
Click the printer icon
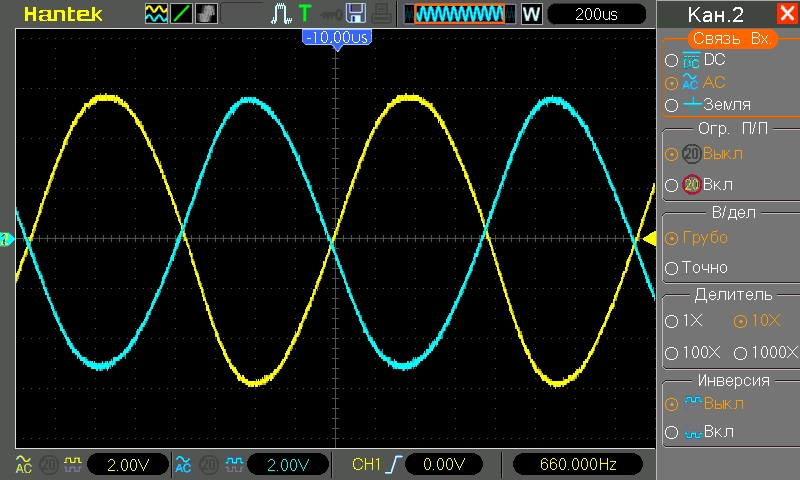381,14
